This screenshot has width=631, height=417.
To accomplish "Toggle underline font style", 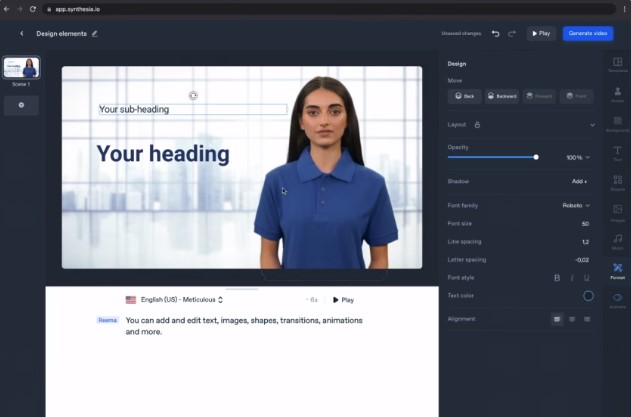I will coord(586,278).
